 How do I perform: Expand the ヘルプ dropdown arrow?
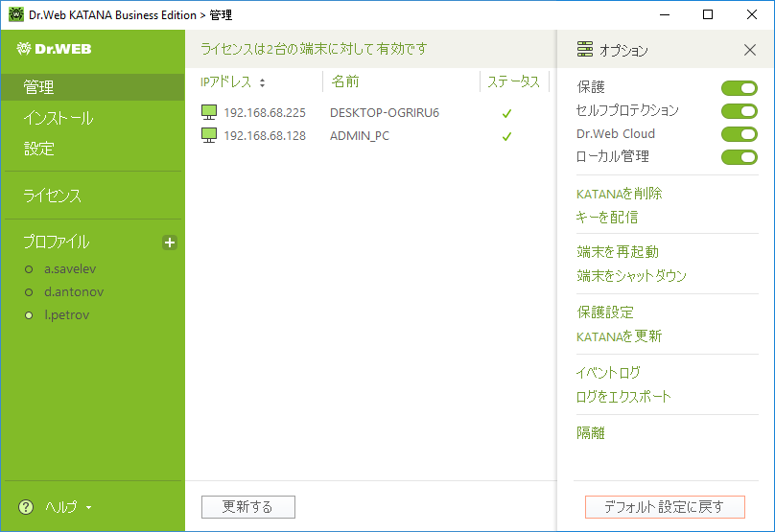coord(88,507)
